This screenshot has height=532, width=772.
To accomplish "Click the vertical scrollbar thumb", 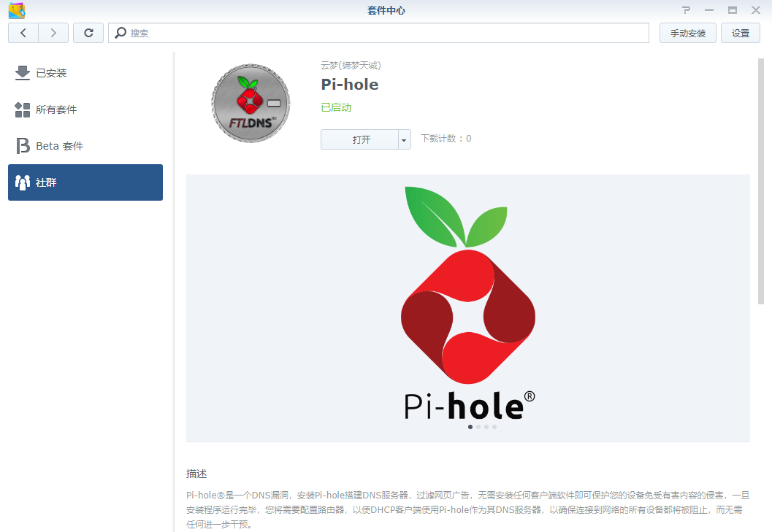I will tap(762, 182).
